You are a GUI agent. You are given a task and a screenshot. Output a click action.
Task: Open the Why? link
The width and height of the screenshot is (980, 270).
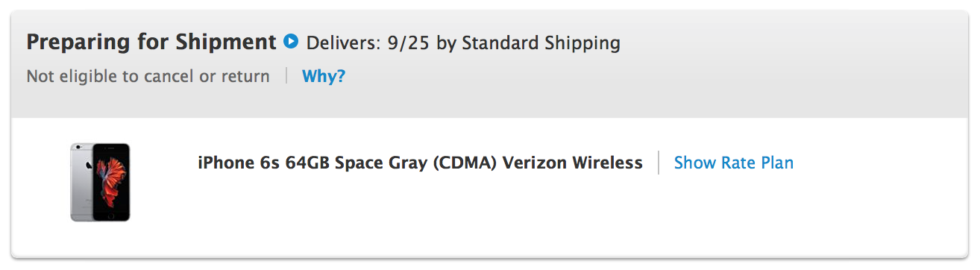click(x=324, y=76)
